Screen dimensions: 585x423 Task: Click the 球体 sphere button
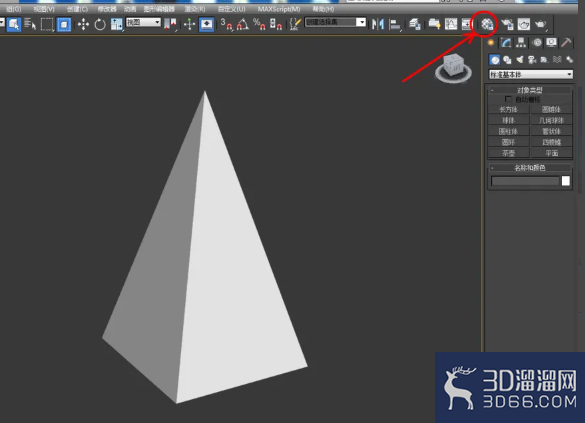tap(509, 120)
